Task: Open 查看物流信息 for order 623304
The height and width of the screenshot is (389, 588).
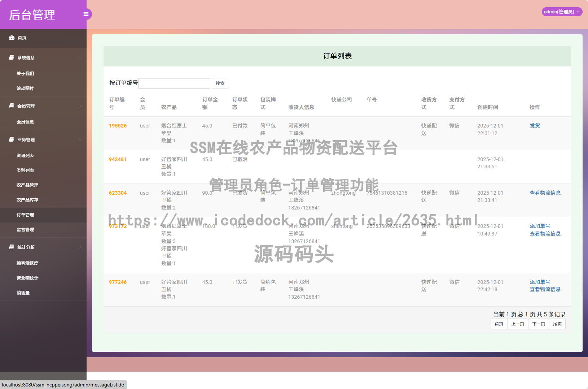Action: (x=545, y=193)
